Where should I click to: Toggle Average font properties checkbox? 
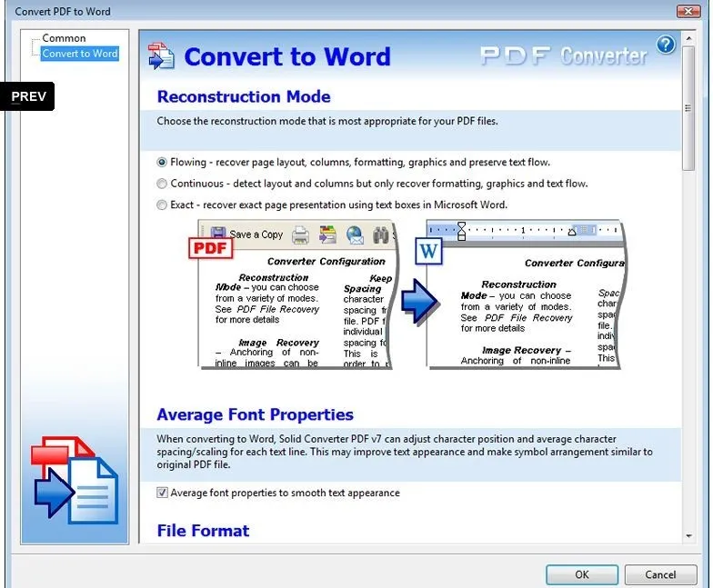tap(162, 493)
